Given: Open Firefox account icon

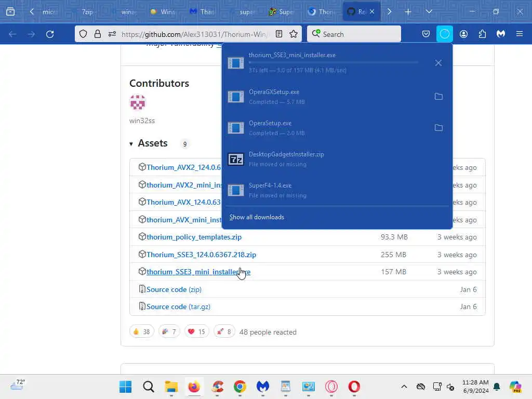Looking at the screenshot, I should (463, 34).
